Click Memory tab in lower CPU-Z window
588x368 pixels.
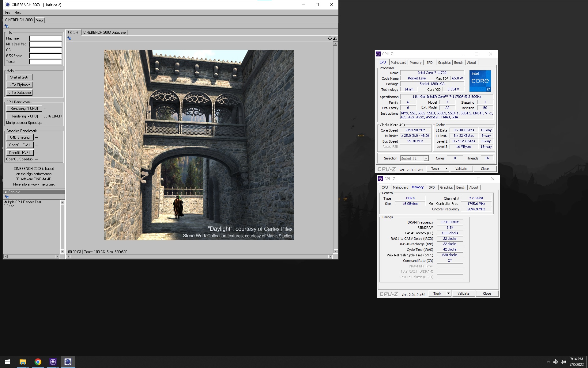418,187
